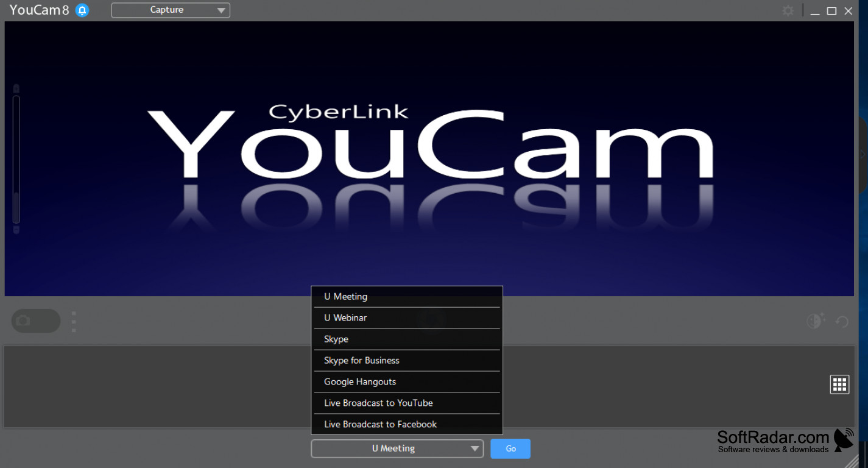
Task: Choose Live Broadcast to YouTube
Action: pos(407,403)
